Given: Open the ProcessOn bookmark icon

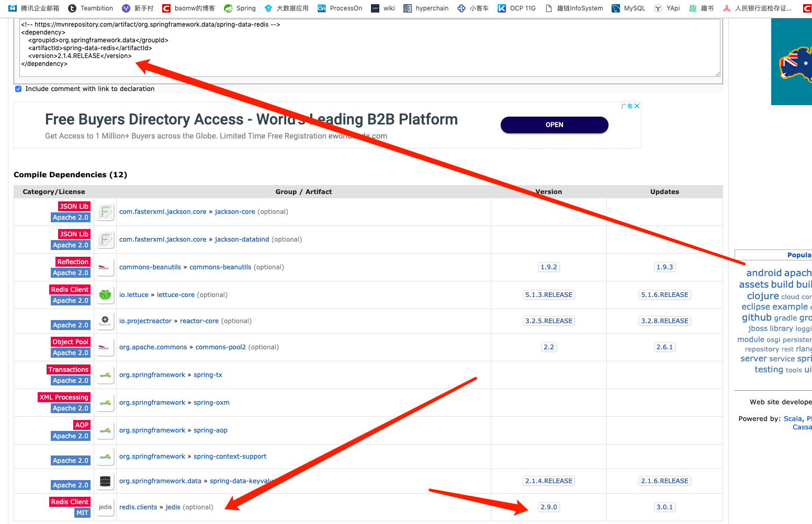Looking at the screenshot, I should pos(322,8).
